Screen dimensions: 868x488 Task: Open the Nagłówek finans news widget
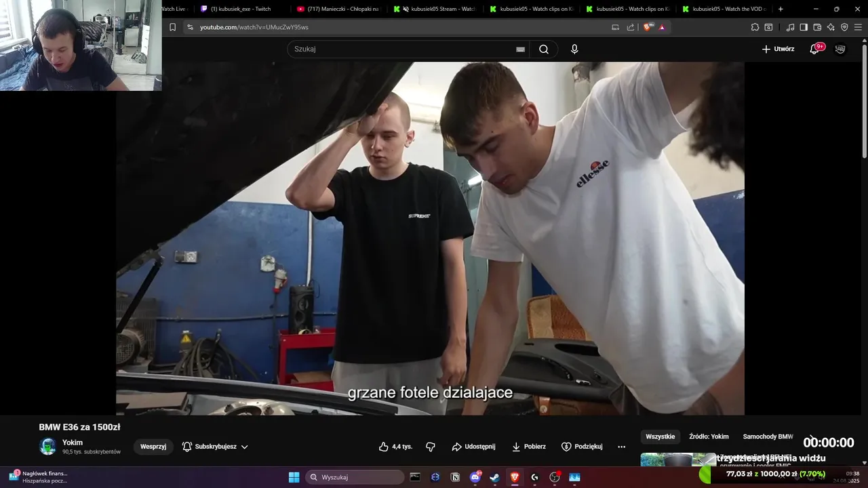tap(39, 477)
